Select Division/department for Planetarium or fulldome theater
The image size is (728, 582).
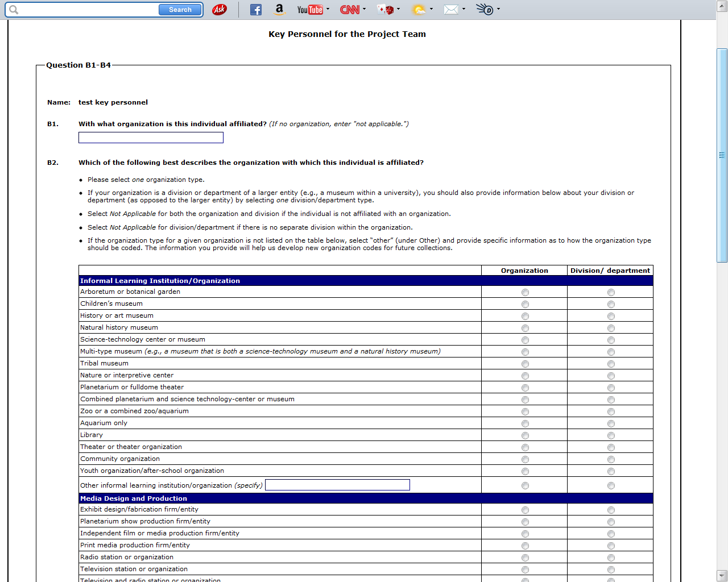pos(611,388)
